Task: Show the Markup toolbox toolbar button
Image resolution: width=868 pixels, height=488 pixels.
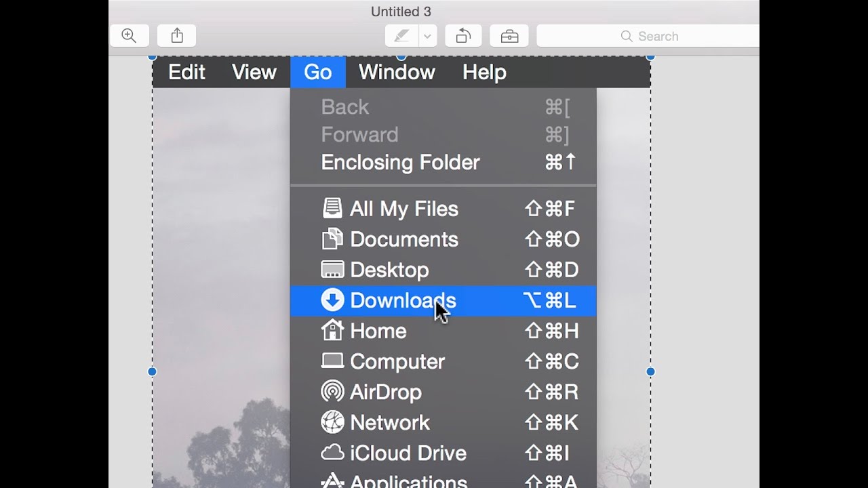Action: click(509, 36)
